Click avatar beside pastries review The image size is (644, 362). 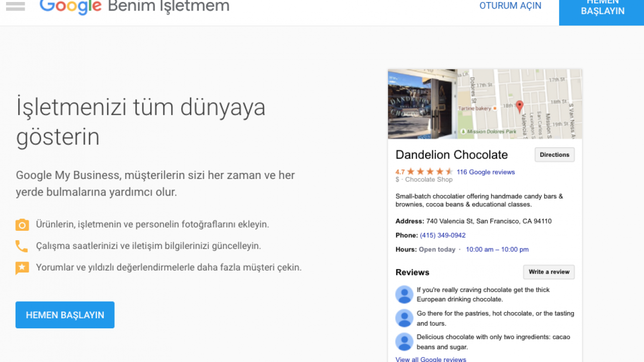[404, 318]
